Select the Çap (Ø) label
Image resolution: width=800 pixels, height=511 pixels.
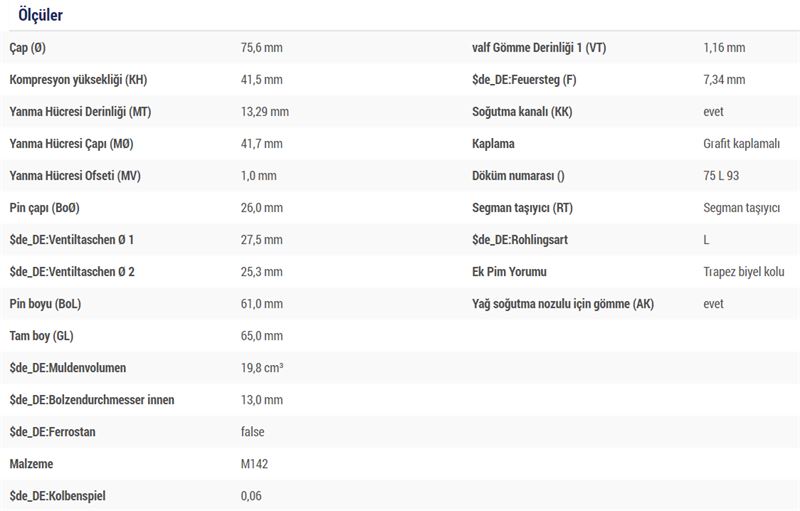28,48
